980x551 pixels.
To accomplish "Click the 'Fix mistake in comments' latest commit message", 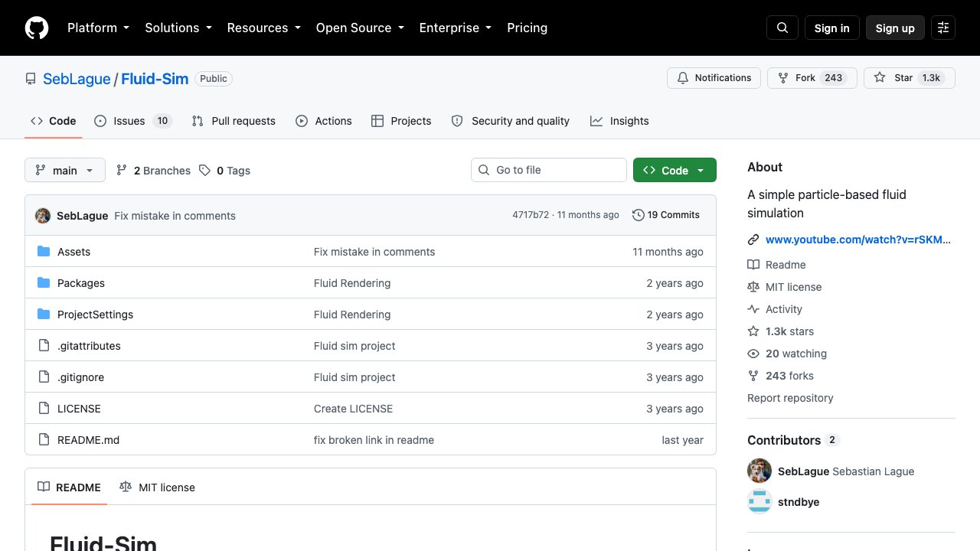I will tap(175, 216).
